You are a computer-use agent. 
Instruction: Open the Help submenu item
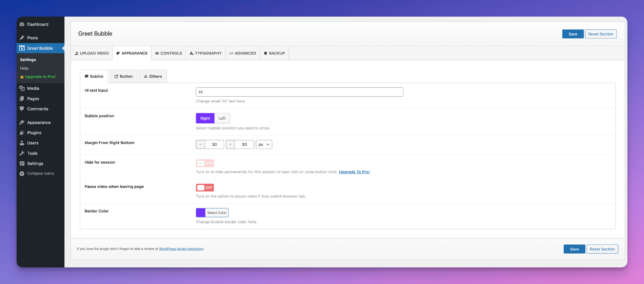(24, 68)
